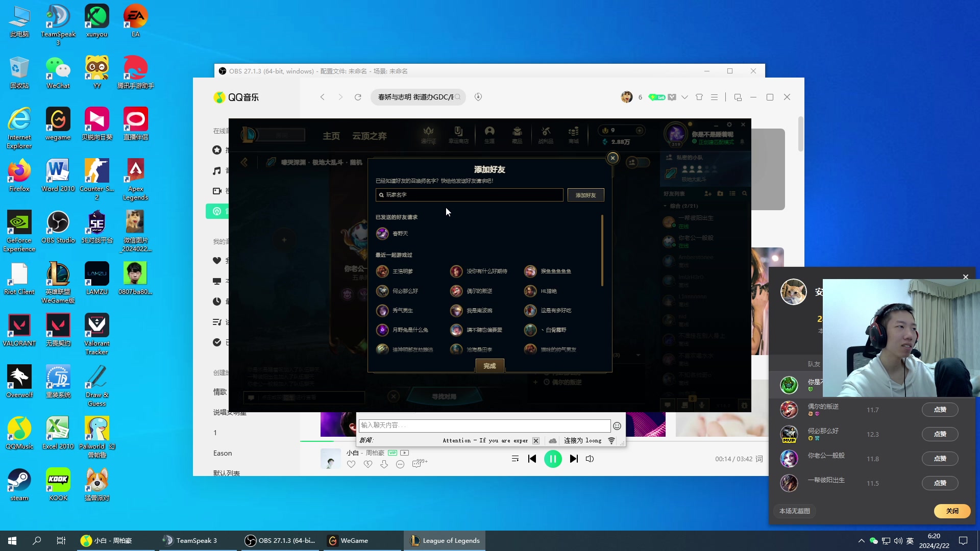Show hidden system tray icons
Screen dimensions: 980x551
pyautogui.click(x=861, y=541)
